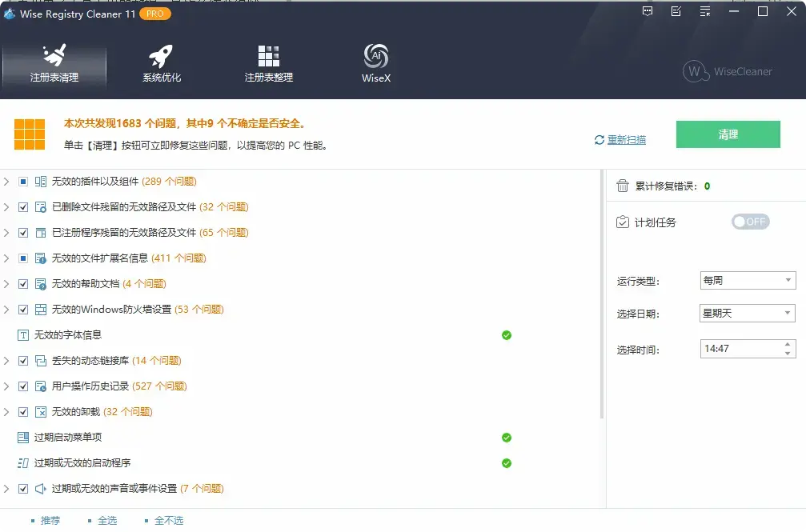Image resolution: width=806 pixels, height=532 pixels.
Task: Open the 选择日期 day dropdown
Action: click(x=747, y=313)
